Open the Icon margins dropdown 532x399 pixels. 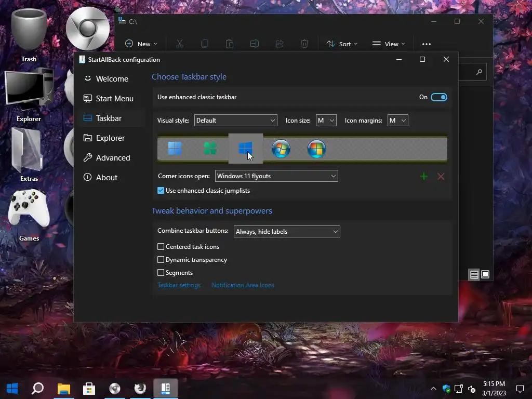pos(397,121)
